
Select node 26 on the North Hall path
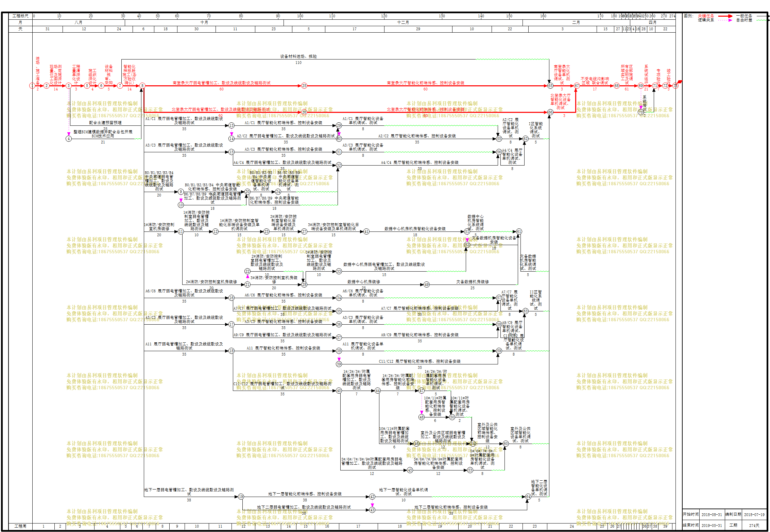304,112
